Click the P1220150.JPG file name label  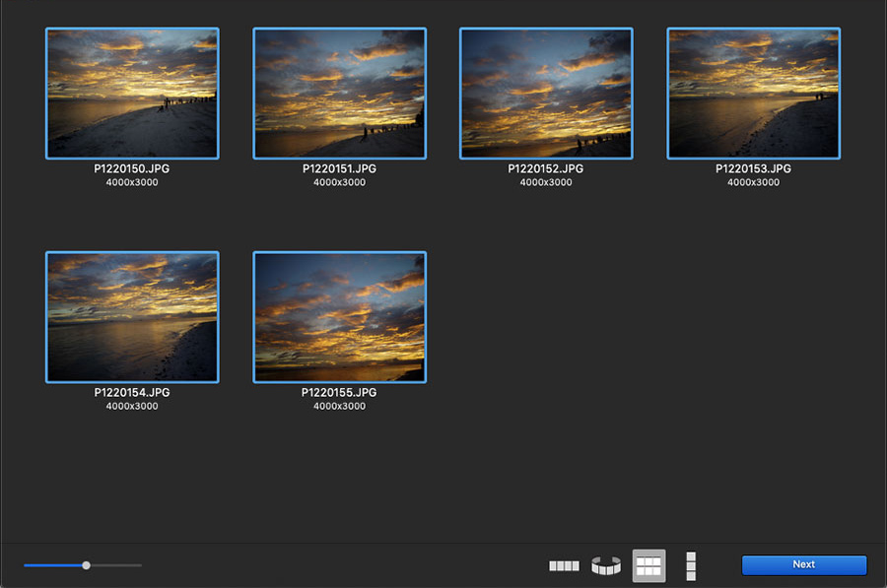point(132,168)
